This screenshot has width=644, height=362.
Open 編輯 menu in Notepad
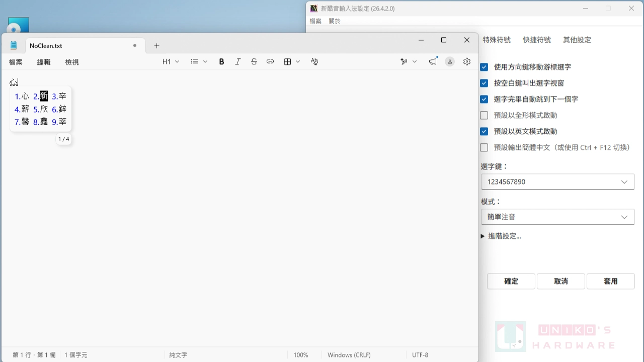(x=44, y=62)
